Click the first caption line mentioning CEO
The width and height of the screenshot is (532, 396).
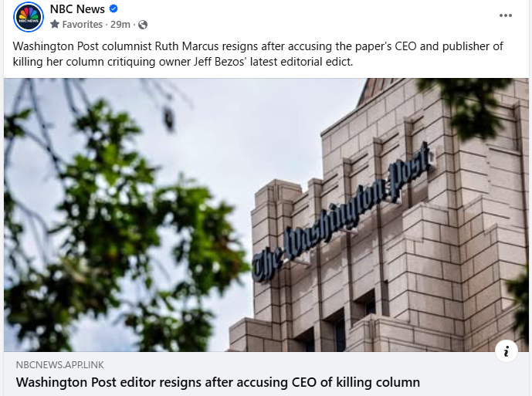pos(258,46)
